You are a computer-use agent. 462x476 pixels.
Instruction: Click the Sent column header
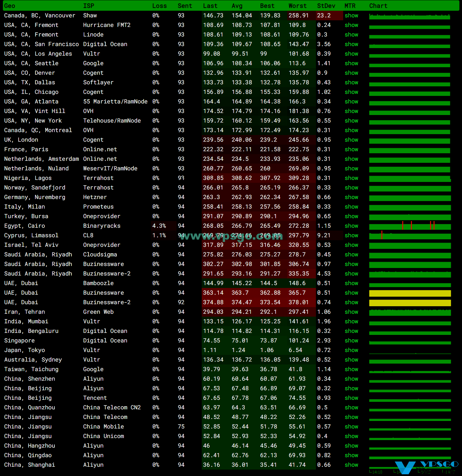tap(185, 6)
